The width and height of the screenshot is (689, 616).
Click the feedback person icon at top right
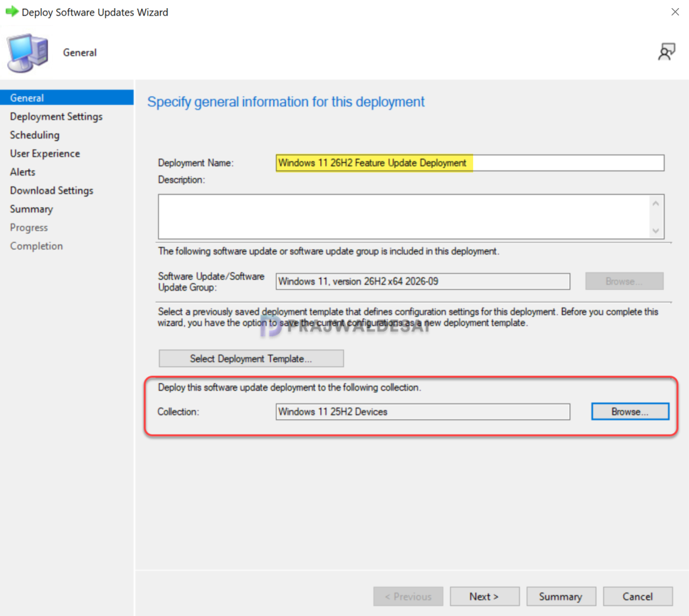(x=666, y=52)
